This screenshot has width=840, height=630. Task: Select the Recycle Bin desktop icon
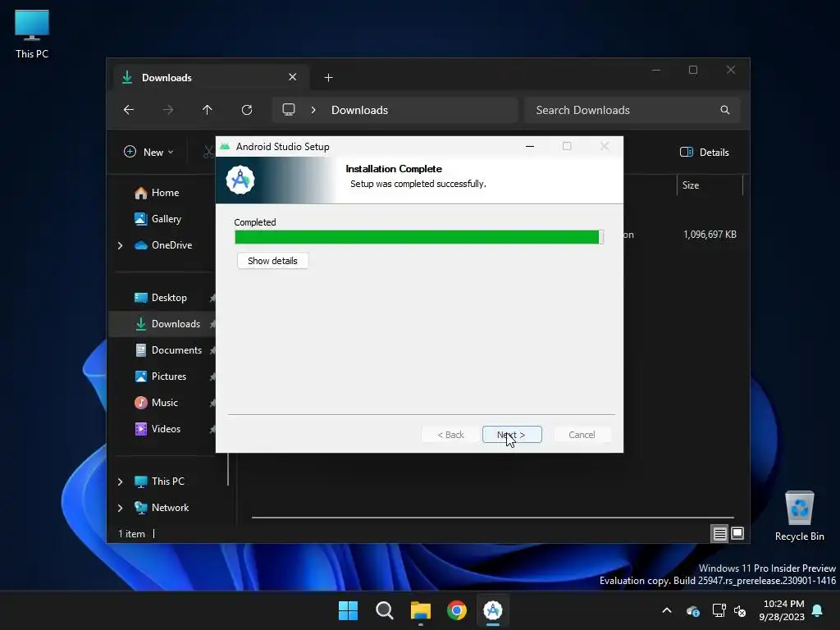pyautogui.click(x=799, y=516)
